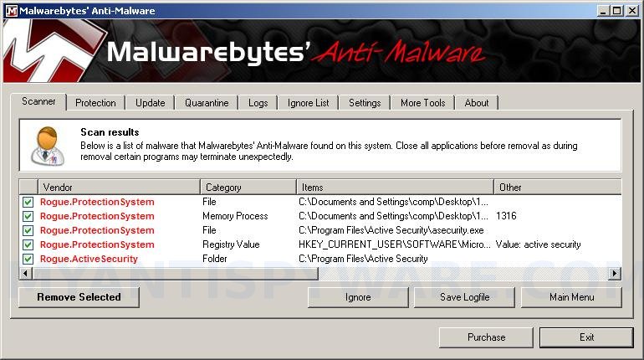Toggle checkbox for the Memory Process row

[28, 216]
